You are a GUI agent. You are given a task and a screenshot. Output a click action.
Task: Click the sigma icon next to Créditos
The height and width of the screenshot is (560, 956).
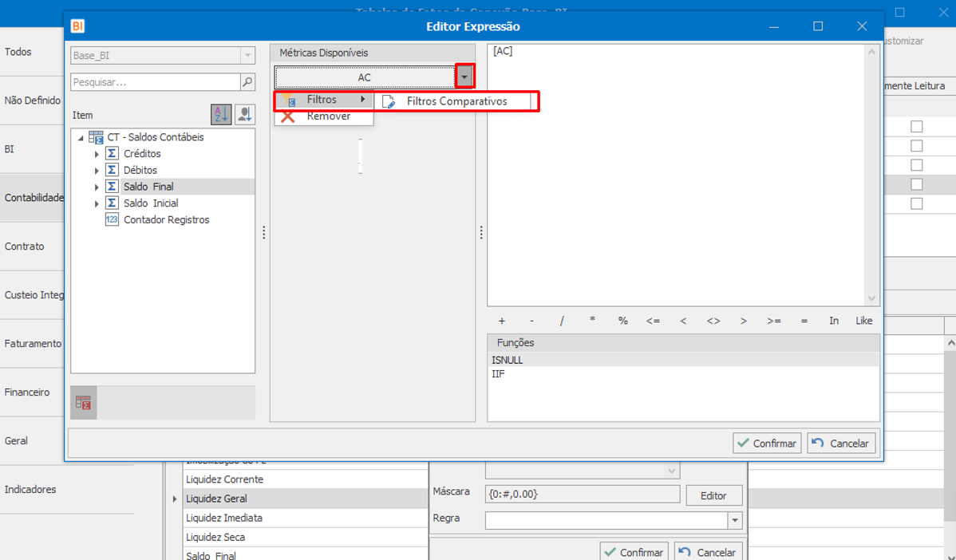coord(112,153)
